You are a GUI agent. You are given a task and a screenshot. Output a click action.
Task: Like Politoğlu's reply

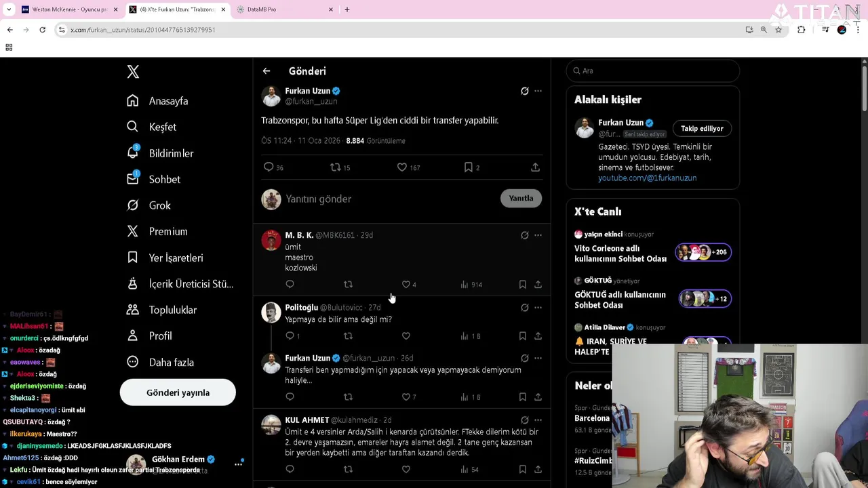click(x=406, y=336)
